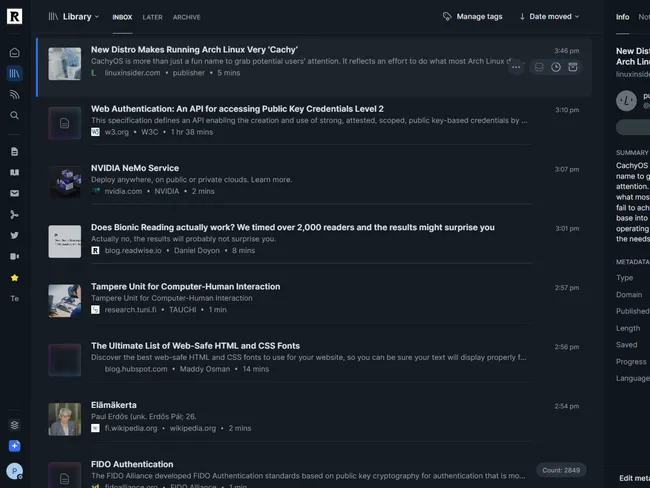This screenshot has width=650, height=488.
Task: Click the blue plus add-document button
Action: pyautogui.click(x=15, y=446)
